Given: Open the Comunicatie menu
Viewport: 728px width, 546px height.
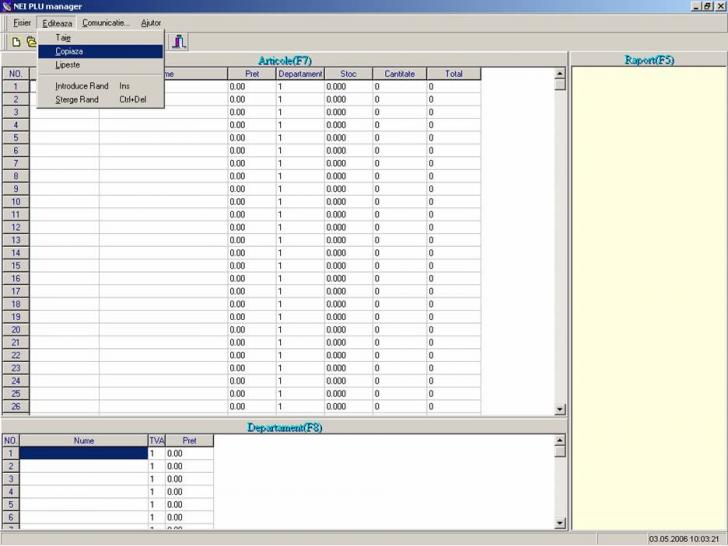Looking at the screenshot, I should coord(106,22).
